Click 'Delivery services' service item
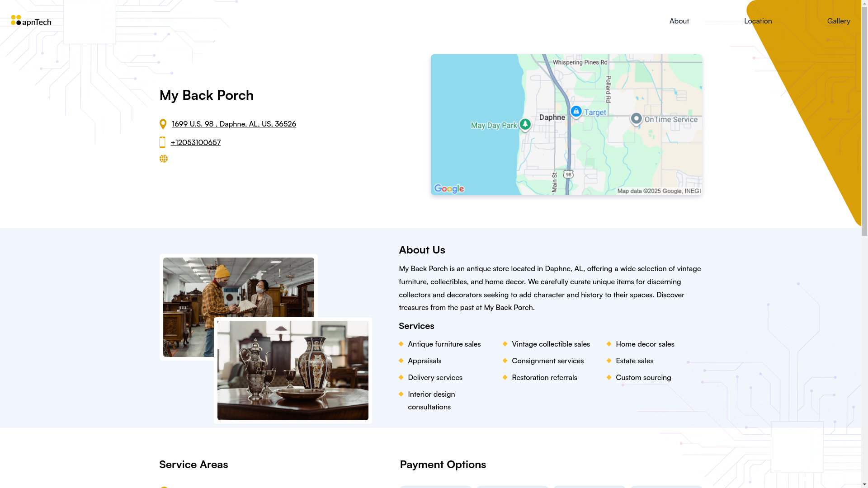 (435, 377)
